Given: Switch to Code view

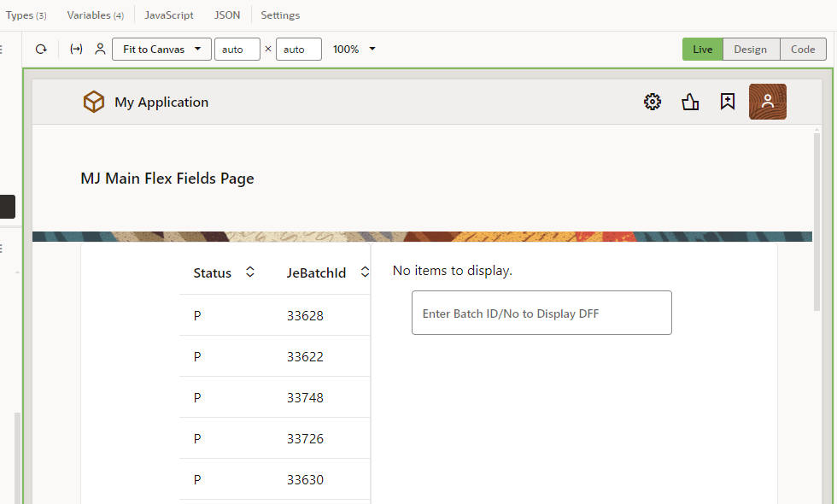Looking at the screenshot, I should (802, 50).
